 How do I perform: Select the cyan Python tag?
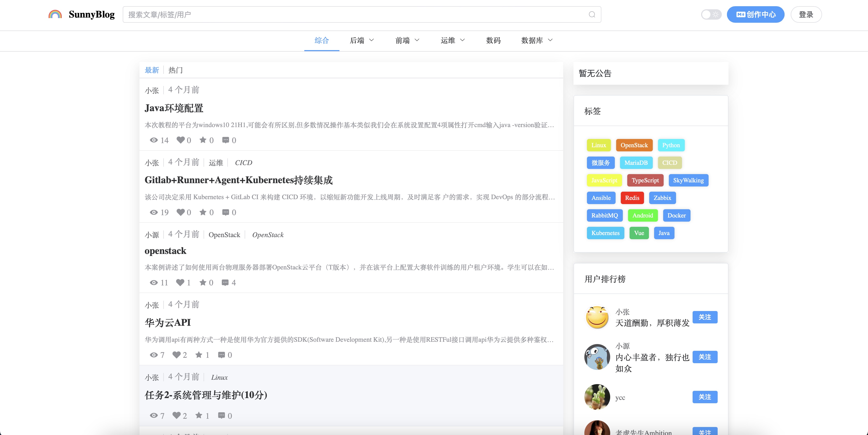[x=671, y=145]
